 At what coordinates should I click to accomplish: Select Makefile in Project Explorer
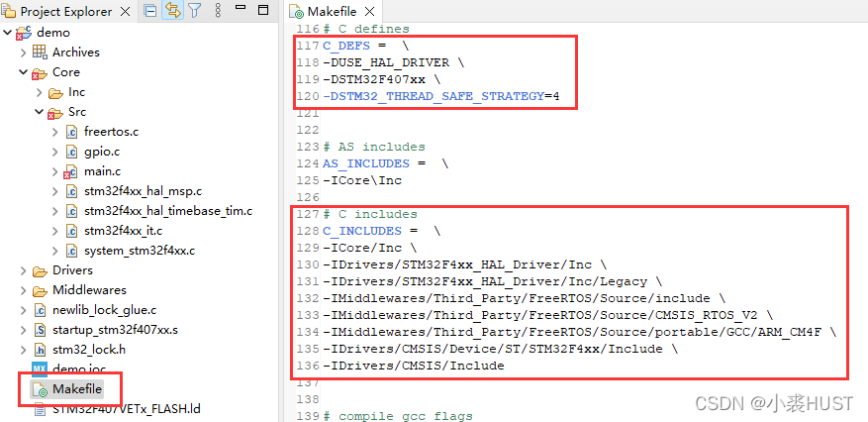coord(77,389)
